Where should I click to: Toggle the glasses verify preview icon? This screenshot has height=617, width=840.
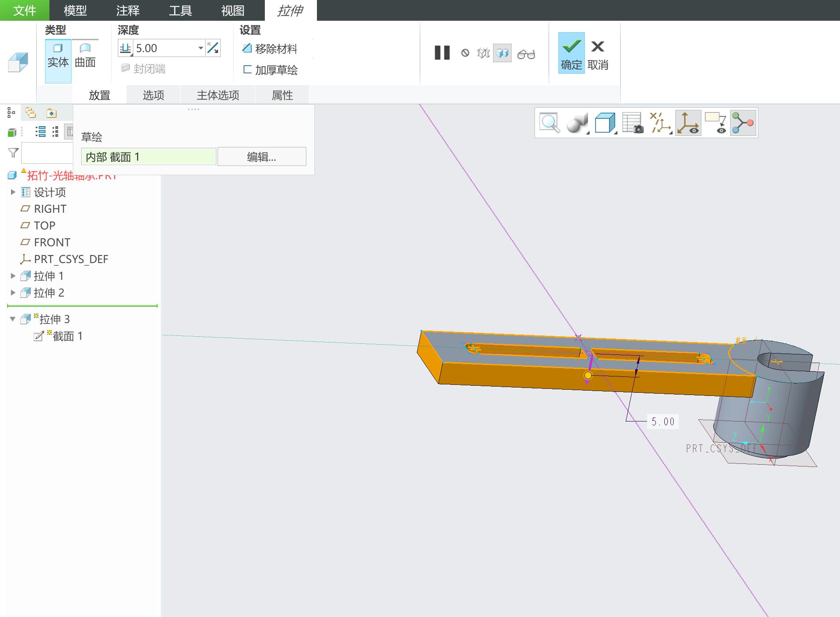[x=526, y=53]
